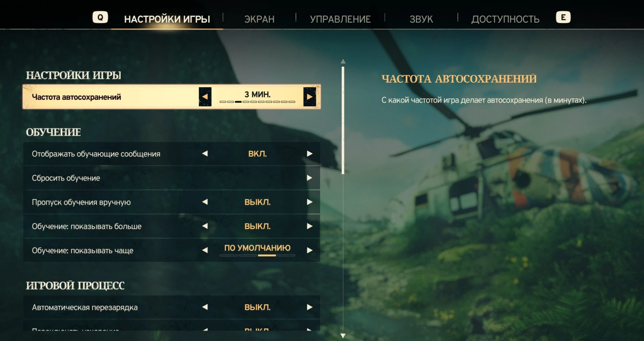Click the E key icon for next tab
The height and width of the screenshot is (341, 644).
[x=563, y=17]
